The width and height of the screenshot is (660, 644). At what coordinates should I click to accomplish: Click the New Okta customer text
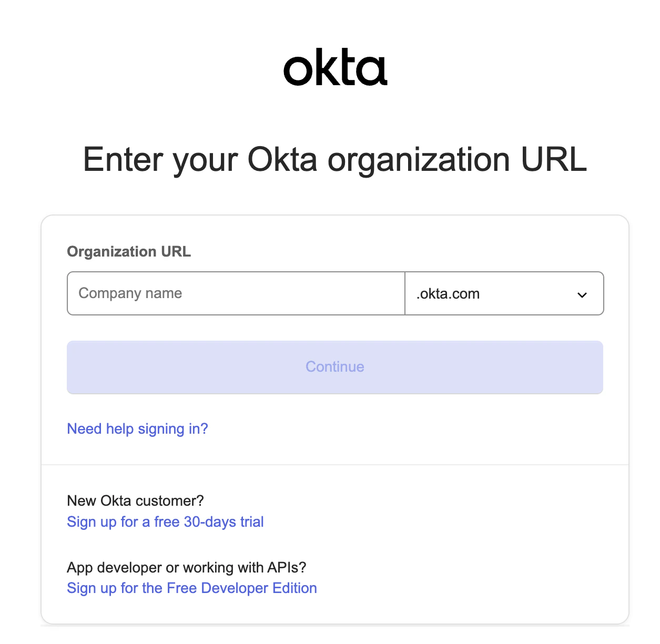[x=135, y=500]
